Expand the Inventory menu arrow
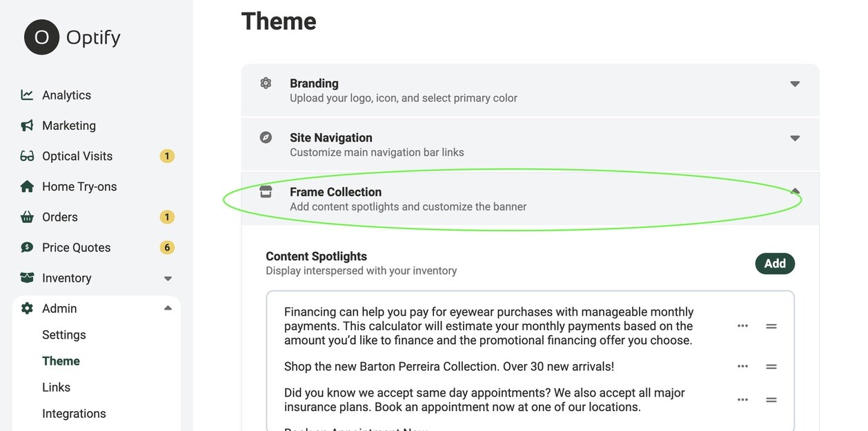This screenshot has height=431, width=868. point(168,278)
